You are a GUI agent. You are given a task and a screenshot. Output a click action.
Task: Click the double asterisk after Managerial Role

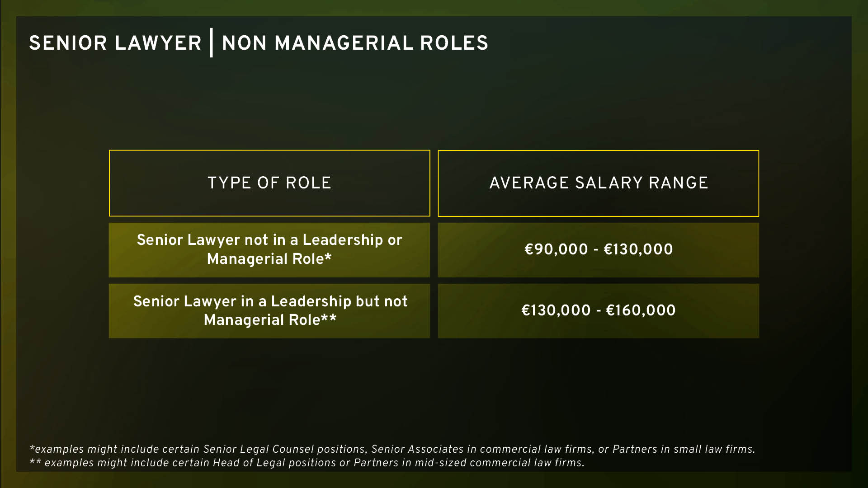329,318
